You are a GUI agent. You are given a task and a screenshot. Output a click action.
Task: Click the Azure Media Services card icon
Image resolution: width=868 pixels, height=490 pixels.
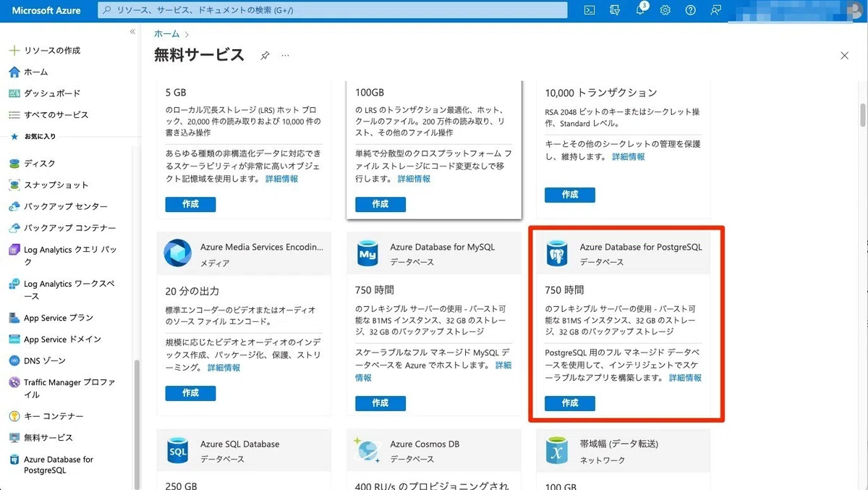(177, 253)
